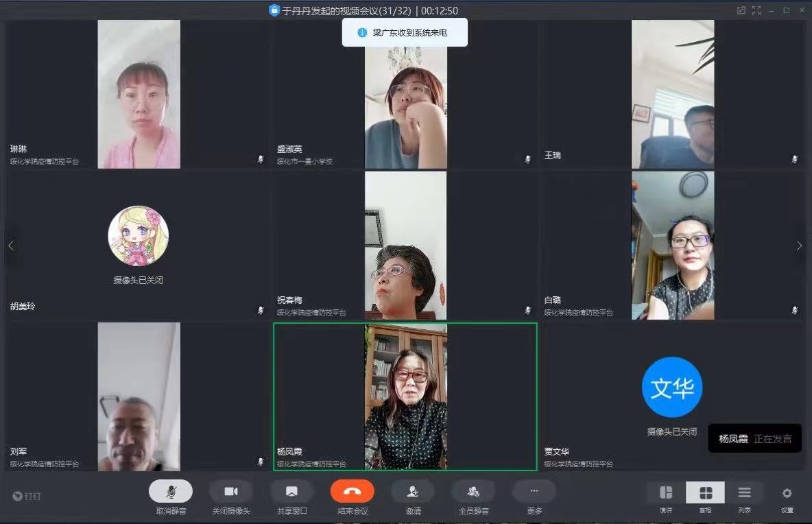Close the meeting window

(801, 10)
